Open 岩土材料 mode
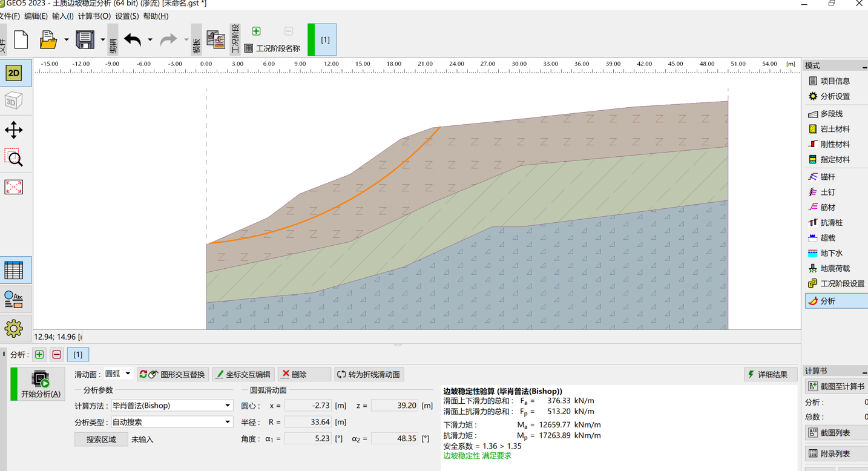The height and width of the screenshot is (471, 868). tap(835, 129)
